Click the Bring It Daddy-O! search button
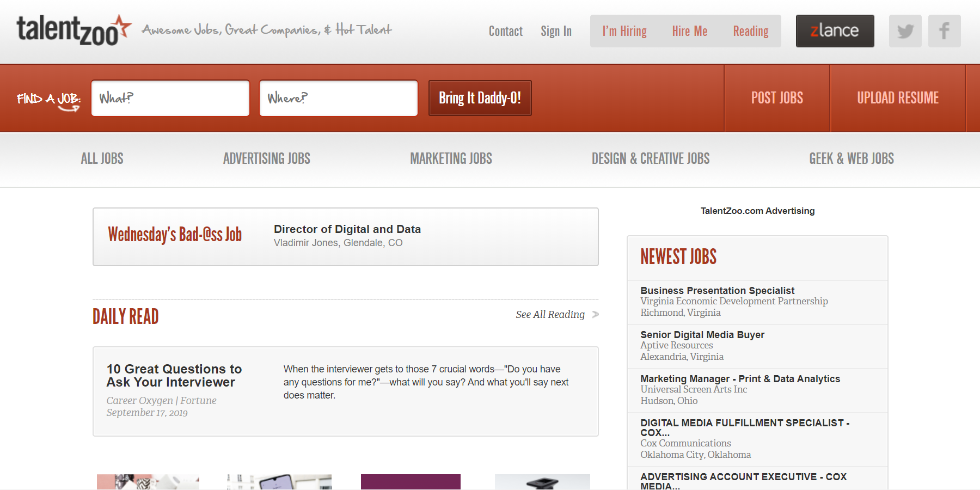Image resolution: width=980 pixels, height=490 pixels. [x=480, y=98]
